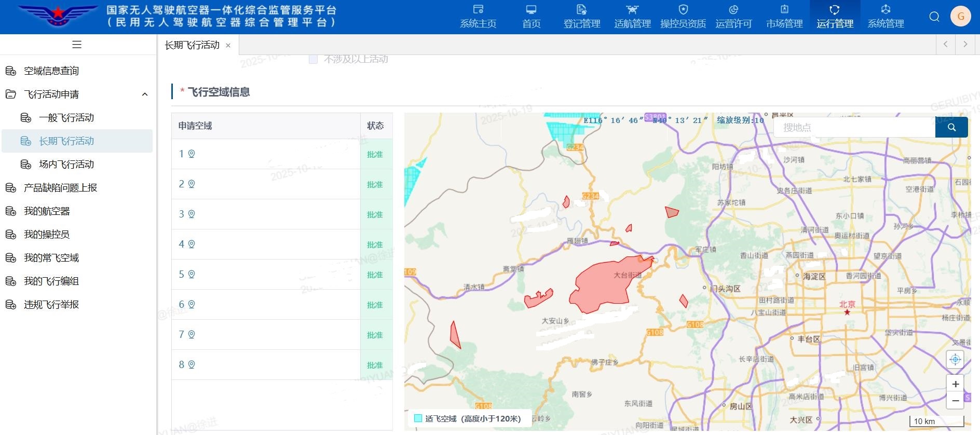Screen dimensions: 980x435
Task: Click the 搜地点 map search field
Action: click(x=854, y=127)
